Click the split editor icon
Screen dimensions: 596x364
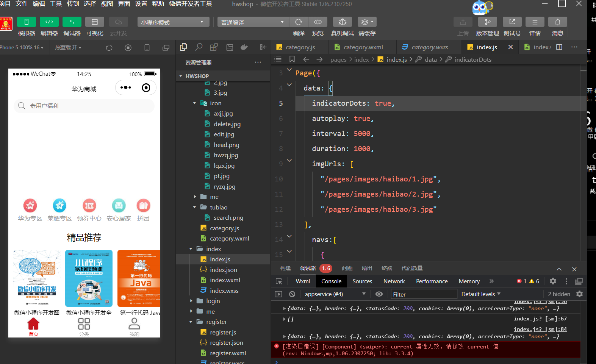[x=559, y=47]
